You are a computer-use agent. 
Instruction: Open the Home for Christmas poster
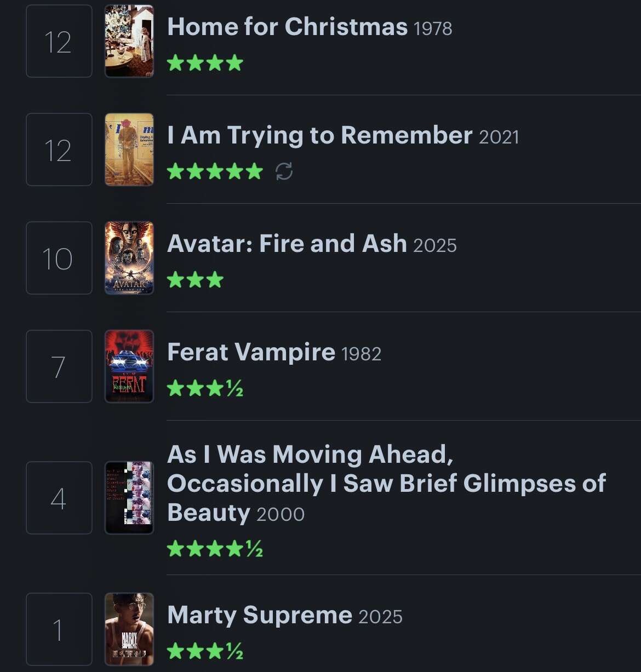tap(129, 42)
